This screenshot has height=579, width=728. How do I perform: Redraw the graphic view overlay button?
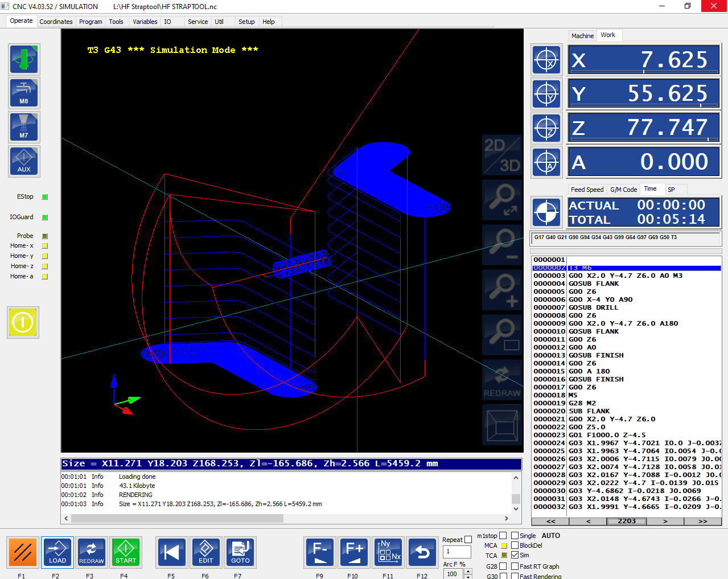502,380
